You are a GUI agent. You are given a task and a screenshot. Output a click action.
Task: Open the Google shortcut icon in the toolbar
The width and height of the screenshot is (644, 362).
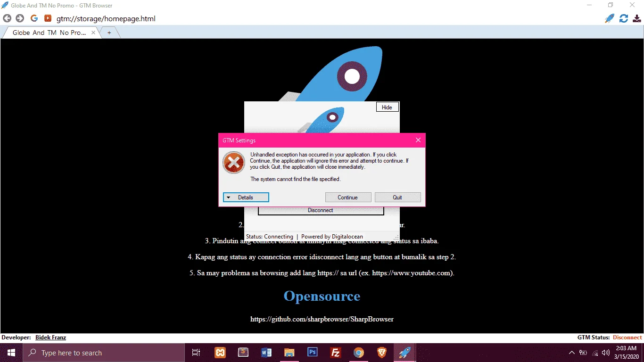34,18
